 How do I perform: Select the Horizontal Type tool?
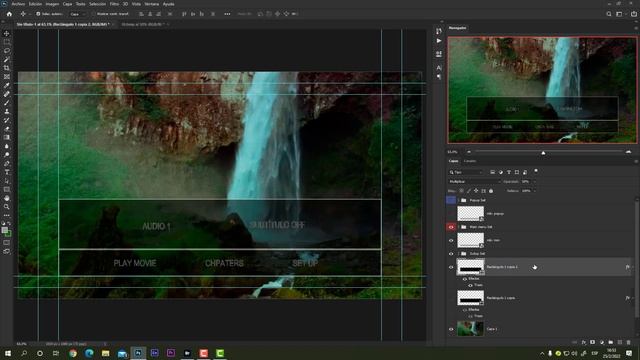point(7,172)
